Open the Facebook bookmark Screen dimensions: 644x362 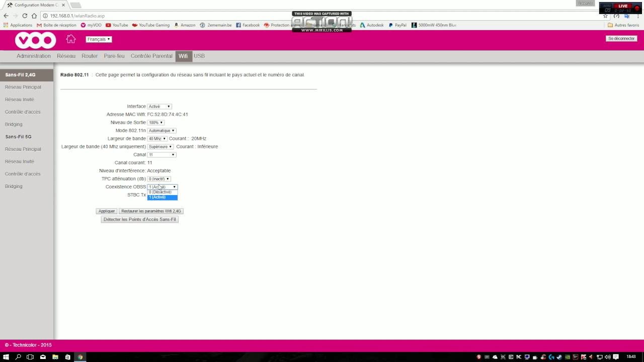click(248, 25)
